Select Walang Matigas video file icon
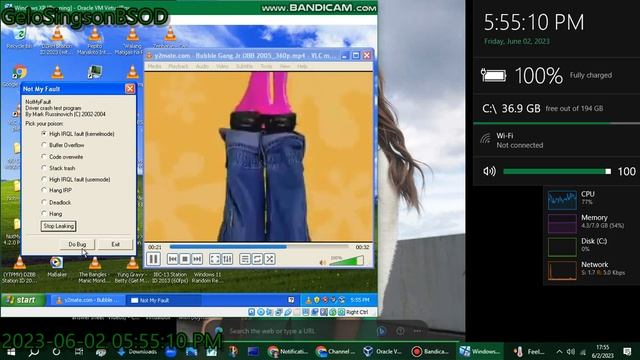The height and width of the screenshot is (360, 640). (x=132, y=41)
